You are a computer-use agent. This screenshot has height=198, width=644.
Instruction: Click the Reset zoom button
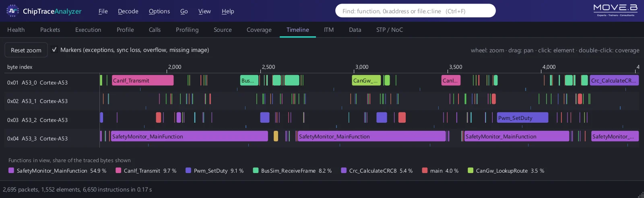[x=26, y=50]
